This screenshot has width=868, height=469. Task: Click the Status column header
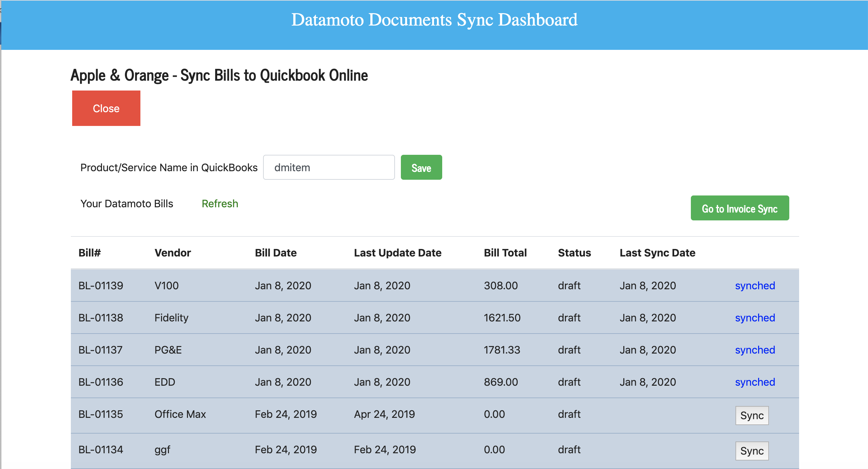(x=574, y=253)
